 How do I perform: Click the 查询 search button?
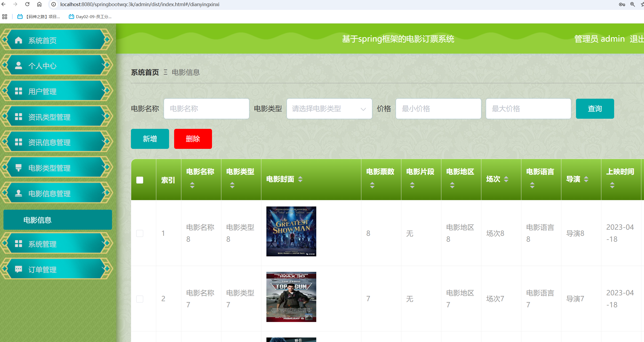pos(595,109)
